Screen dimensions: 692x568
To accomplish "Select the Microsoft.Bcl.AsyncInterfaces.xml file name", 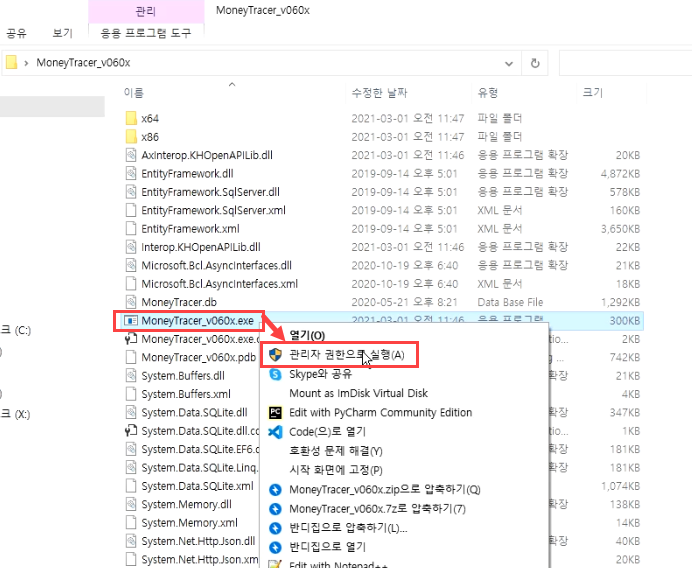I will click(220, 284).
